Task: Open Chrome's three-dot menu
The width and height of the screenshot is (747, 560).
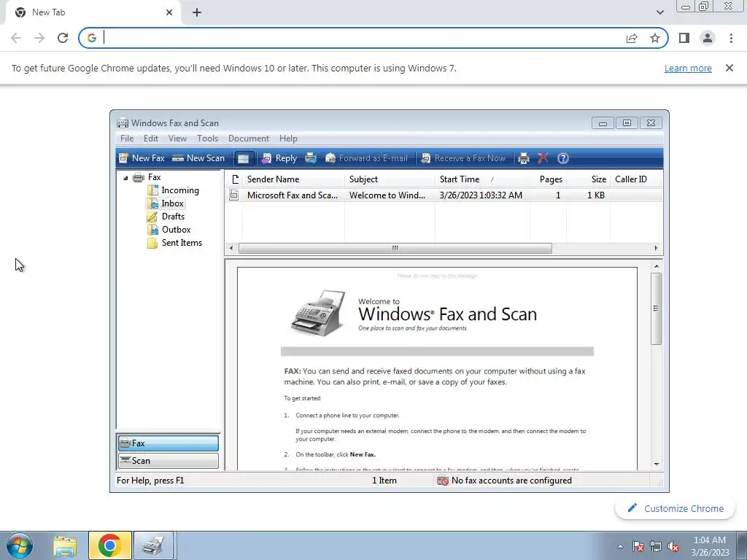Action: [x=731, y=38]
